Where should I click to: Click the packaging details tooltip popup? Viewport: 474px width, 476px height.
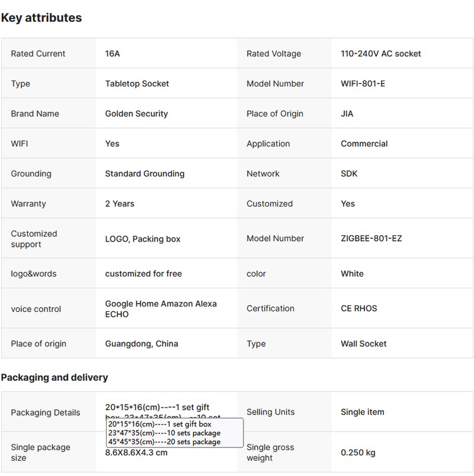[174, 433]
